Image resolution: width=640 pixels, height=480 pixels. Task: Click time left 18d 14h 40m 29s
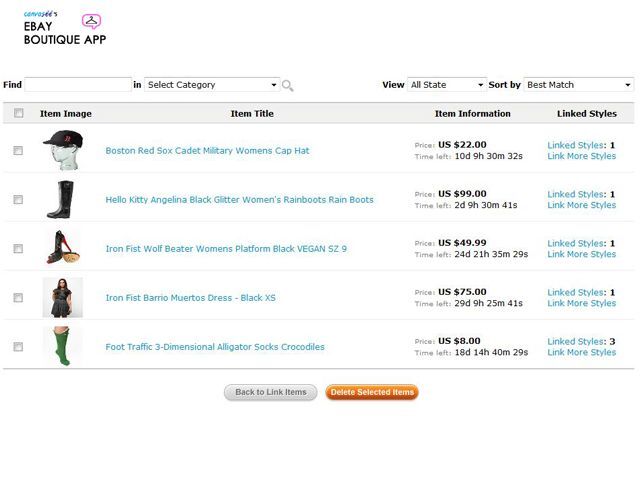491,352
